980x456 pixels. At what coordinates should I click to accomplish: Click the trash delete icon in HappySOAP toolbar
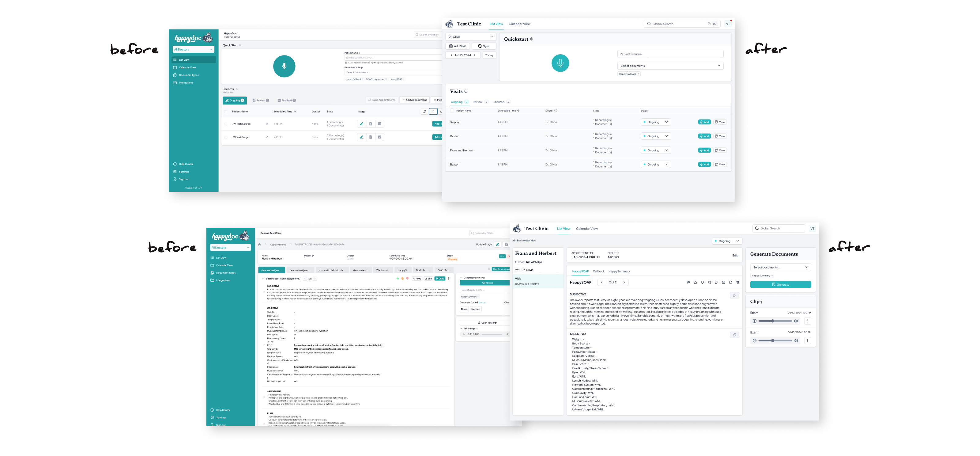[738, 283]
